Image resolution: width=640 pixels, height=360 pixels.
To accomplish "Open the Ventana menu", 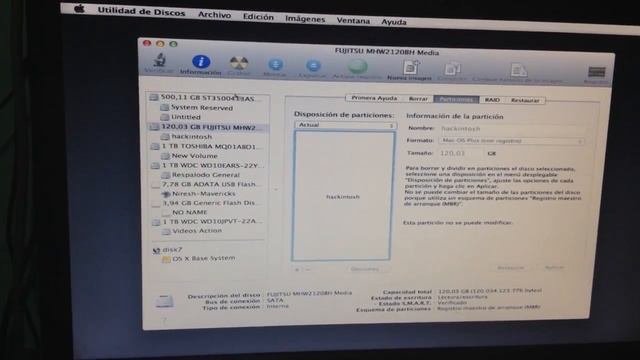I will click(x=353, y=21).
